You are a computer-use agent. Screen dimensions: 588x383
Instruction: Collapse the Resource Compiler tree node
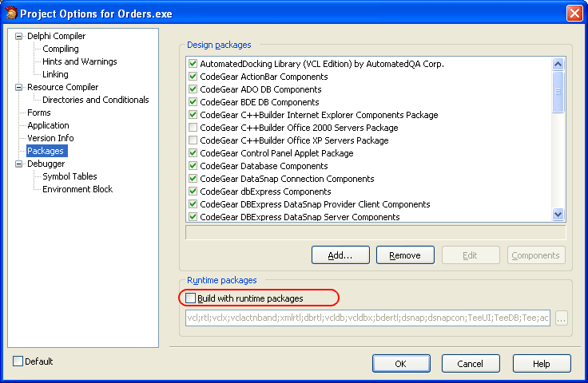coord(18,87)
